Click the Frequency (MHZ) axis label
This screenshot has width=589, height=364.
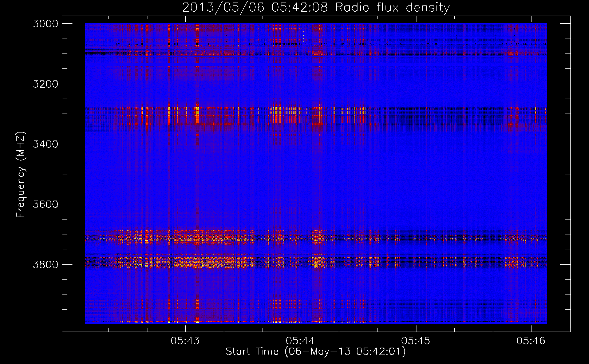pyautogui.click(x=21, y=175)
